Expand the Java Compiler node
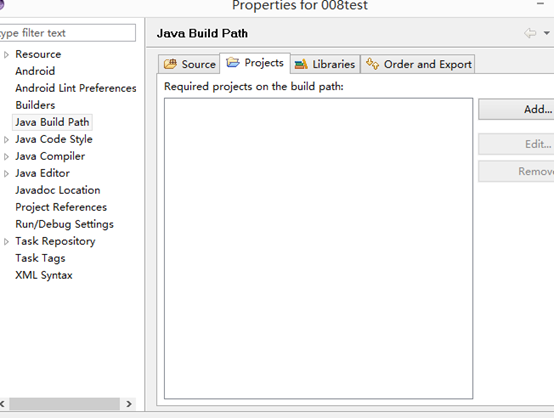554x418 pixels. click(6, 157)
